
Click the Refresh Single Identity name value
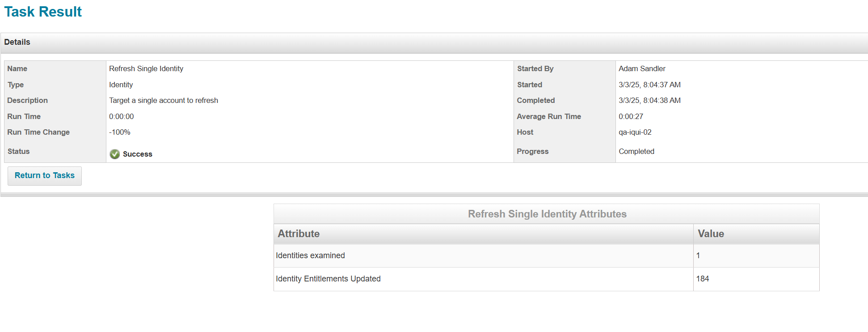tap(146, 68)
